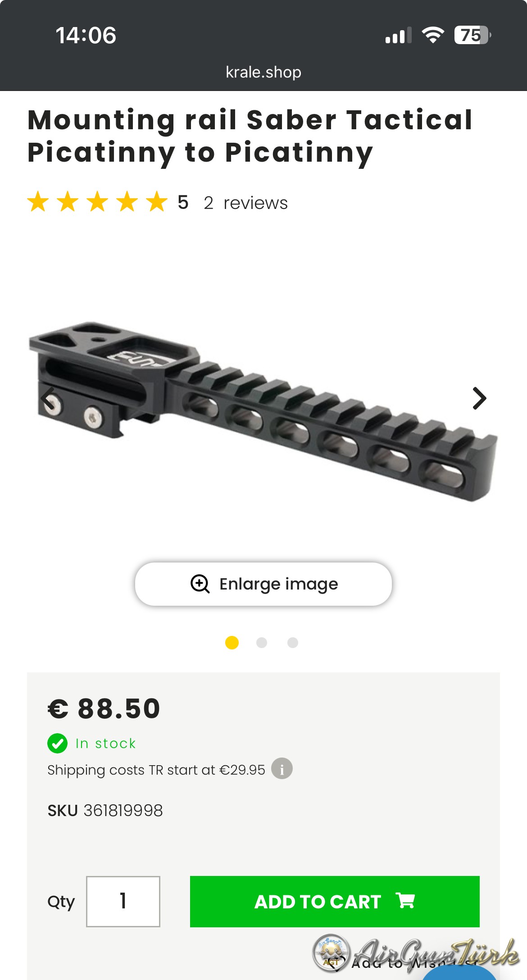Show the next product image
Viewport: 527px width, 980px height.
(479, 399)
